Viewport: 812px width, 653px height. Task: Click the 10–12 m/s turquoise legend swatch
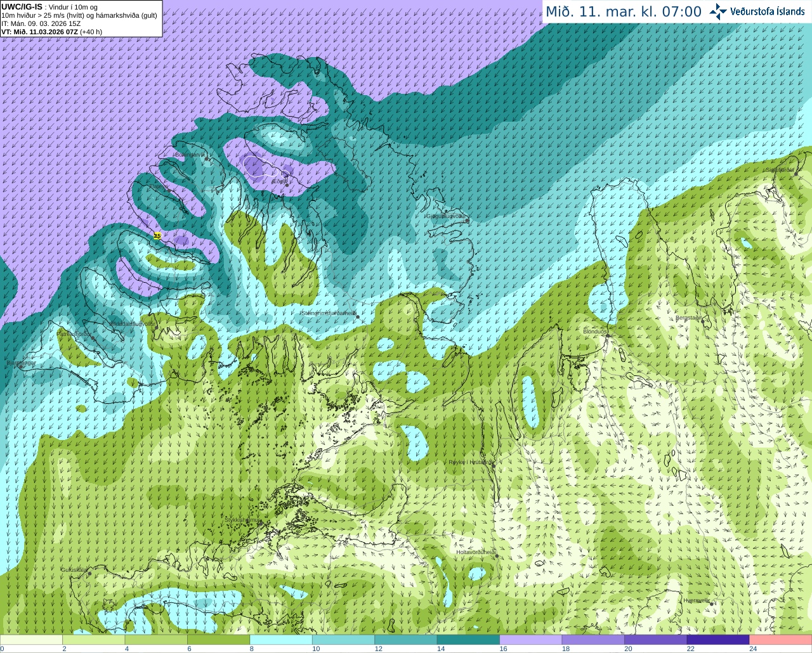[344, 640]
